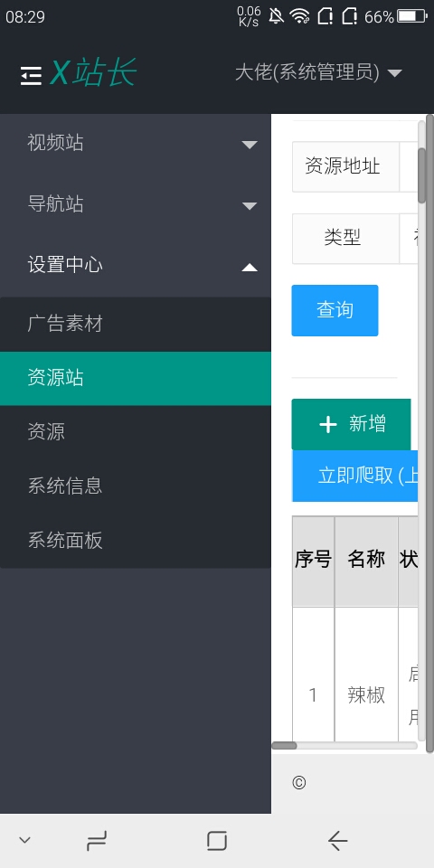Expand the 视频站 menu arrow
Screen dimensions: 434x868
(250, 145)
